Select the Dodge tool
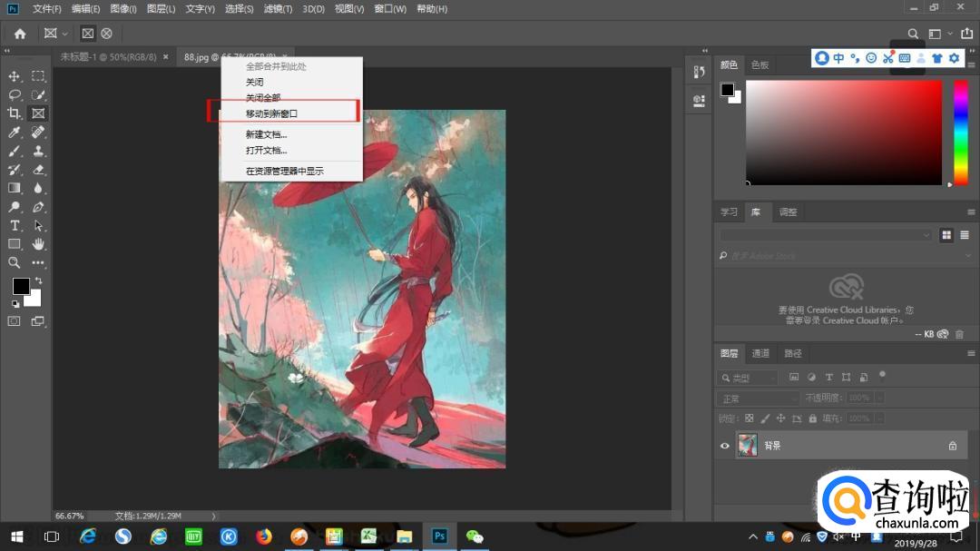This screenshot has height=551, width=980. click(x=14, y=206)
